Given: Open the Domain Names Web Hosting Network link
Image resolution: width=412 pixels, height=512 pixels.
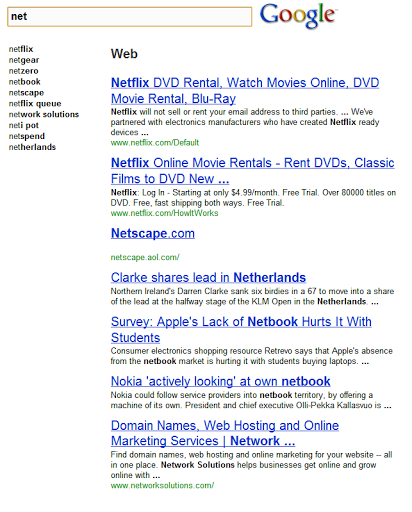Looking at the screenshot, I should (x=225, y=433).
